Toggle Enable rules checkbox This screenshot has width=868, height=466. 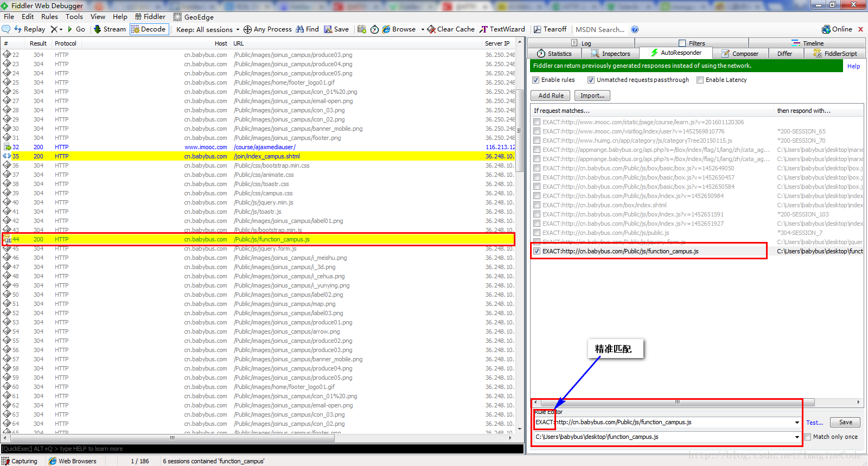pyautogui.click(x=535, y=80)
